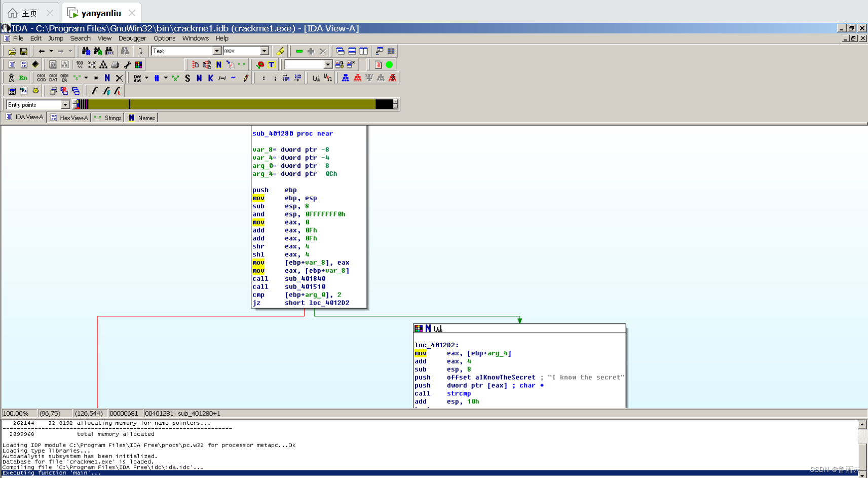Screen dimensions: 868x478
Task: Click 'sub_401510' call target
Action: tap(305, 287)
